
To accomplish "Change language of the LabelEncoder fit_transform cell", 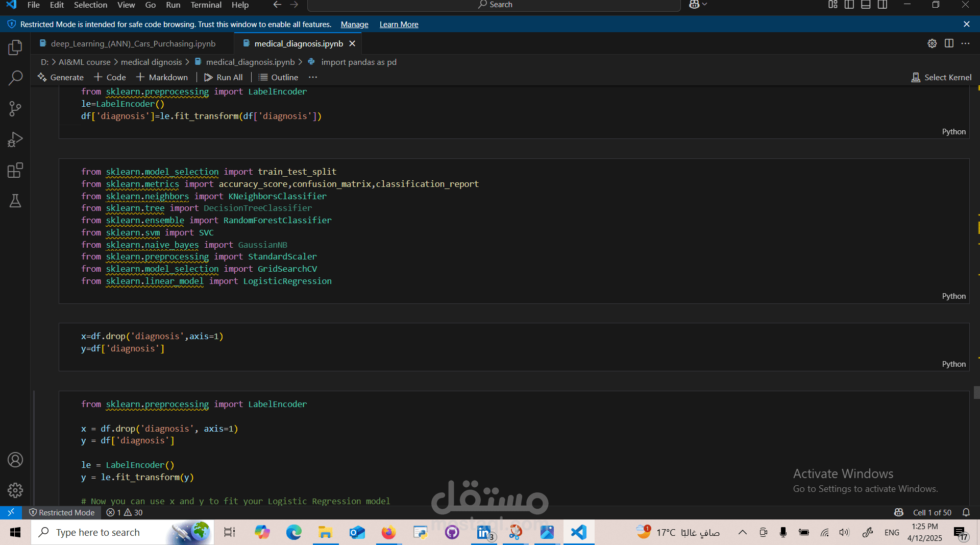I will pyautogui.click(x=953, y=132).
